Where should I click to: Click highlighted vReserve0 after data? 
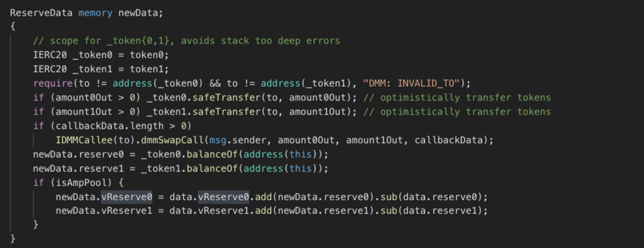[223, 197]
